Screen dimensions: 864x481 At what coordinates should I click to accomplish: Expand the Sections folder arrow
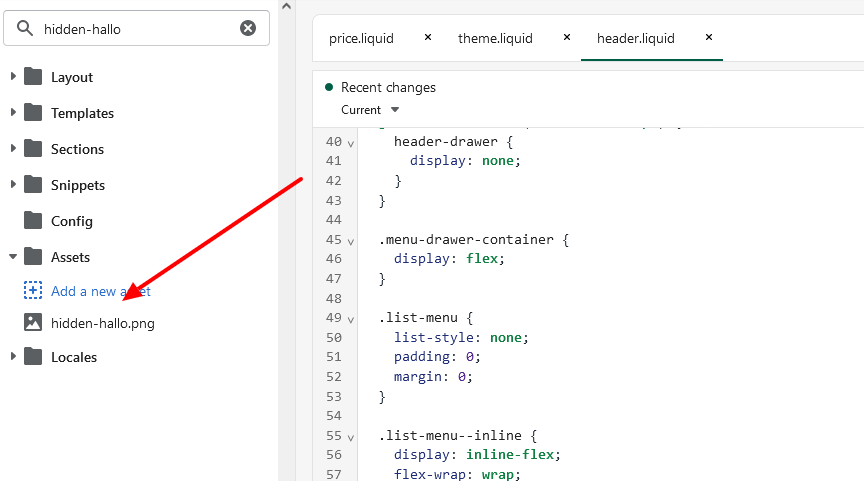[13, 148]
